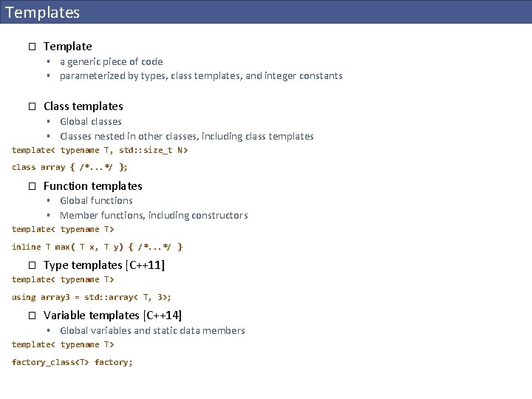Click the "Templates" slide title

42,13
